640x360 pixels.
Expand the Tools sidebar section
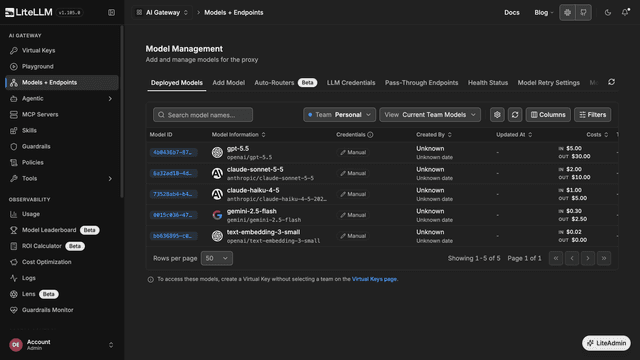62,178
